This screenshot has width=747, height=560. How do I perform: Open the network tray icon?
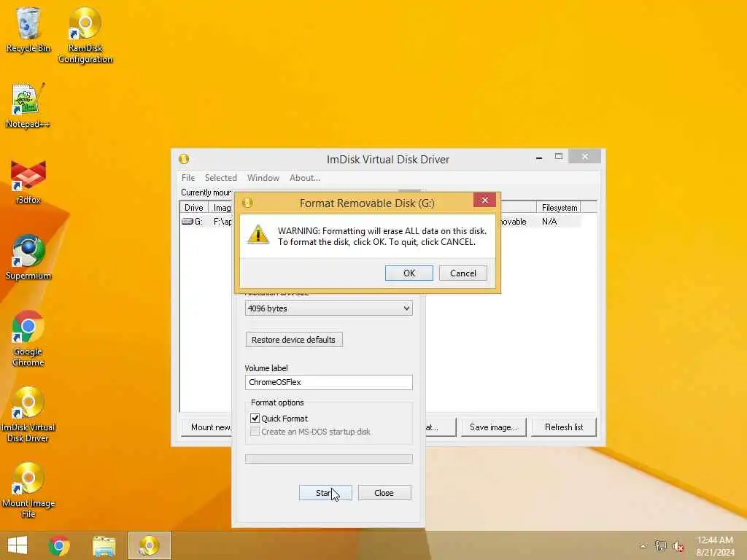[660, 545]
